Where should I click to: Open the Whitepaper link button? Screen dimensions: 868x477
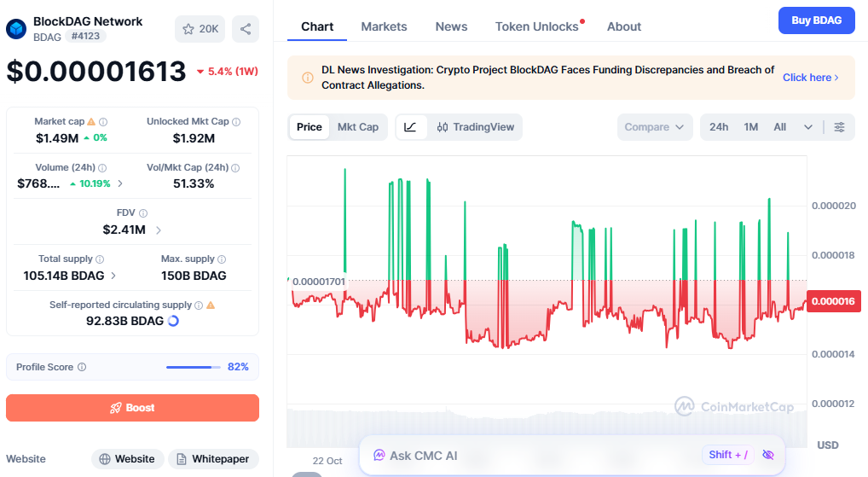coord(213,459)
